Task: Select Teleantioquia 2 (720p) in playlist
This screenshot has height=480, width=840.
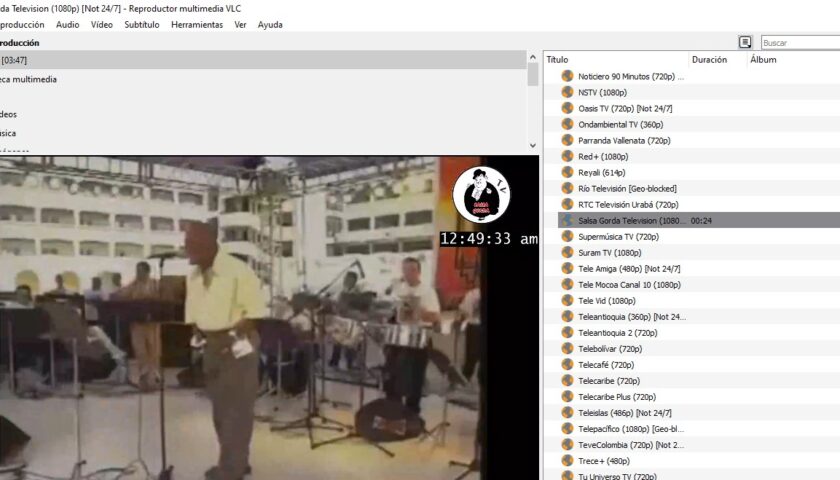Action: point(692,333)
